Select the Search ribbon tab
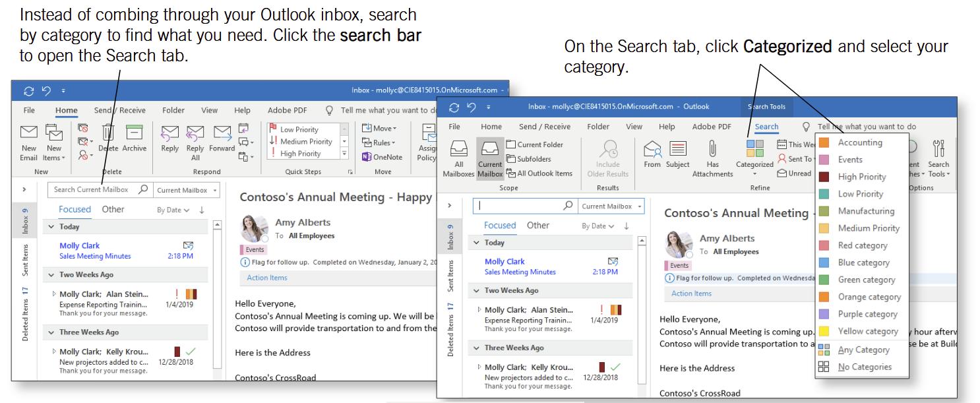980x403 pixels. 766,127
